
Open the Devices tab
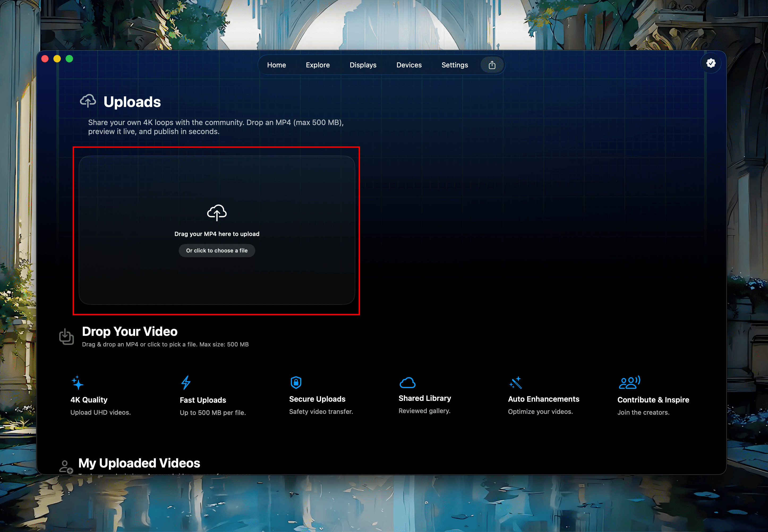tap(409, 65)
